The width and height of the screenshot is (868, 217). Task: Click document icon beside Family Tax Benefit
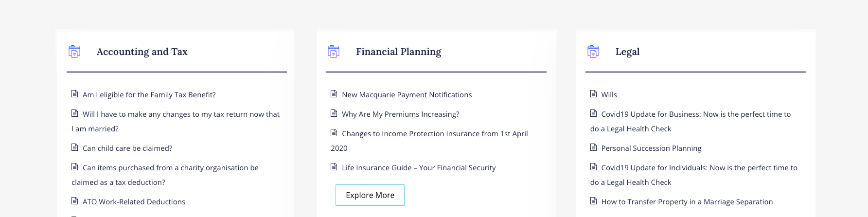pos(75,94)
